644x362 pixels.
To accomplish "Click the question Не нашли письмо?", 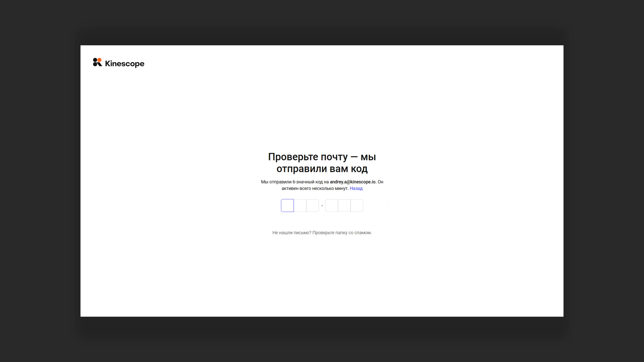I will [x=291, y=233].
